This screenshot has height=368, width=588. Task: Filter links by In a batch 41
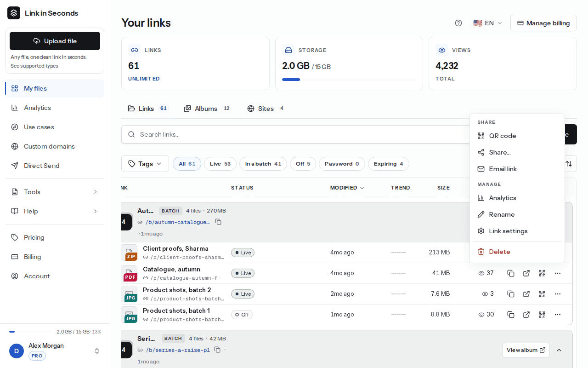click(263, 164)
